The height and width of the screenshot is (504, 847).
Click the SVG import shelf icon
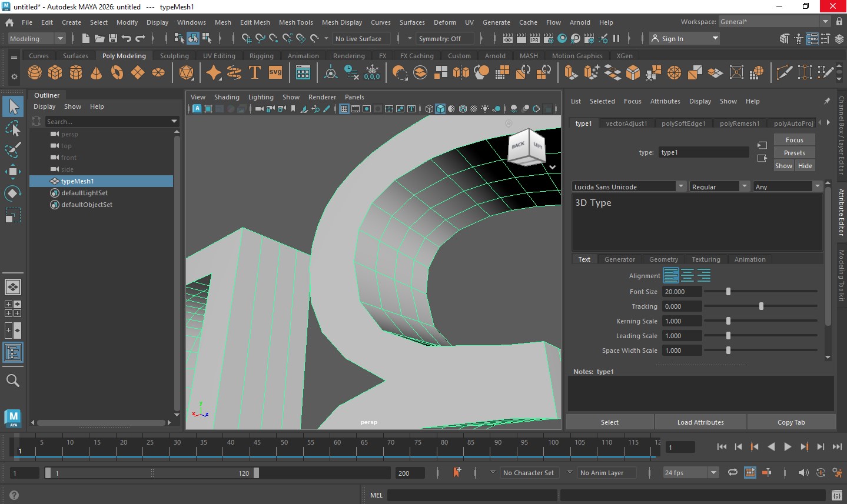[x=275, y=72]
